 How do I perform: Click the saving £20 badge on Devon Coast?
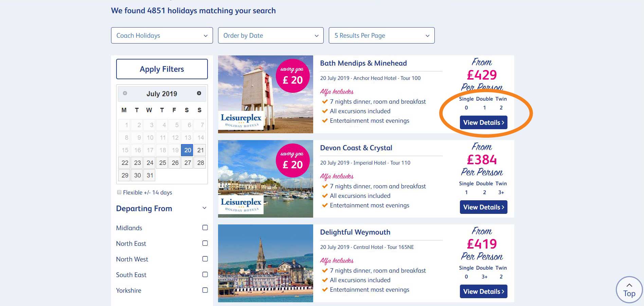(292, 160)
